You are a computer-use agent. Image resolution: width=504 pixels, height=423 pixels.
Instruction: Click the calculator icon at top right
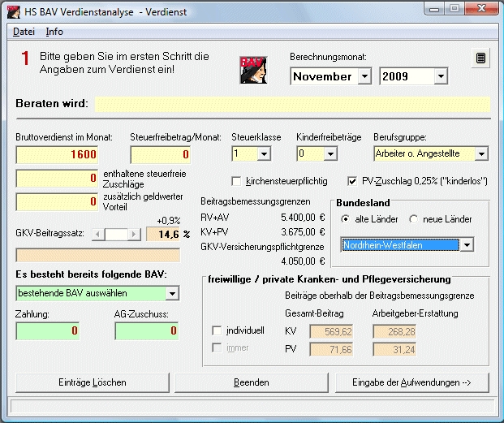tap(481, 58)
